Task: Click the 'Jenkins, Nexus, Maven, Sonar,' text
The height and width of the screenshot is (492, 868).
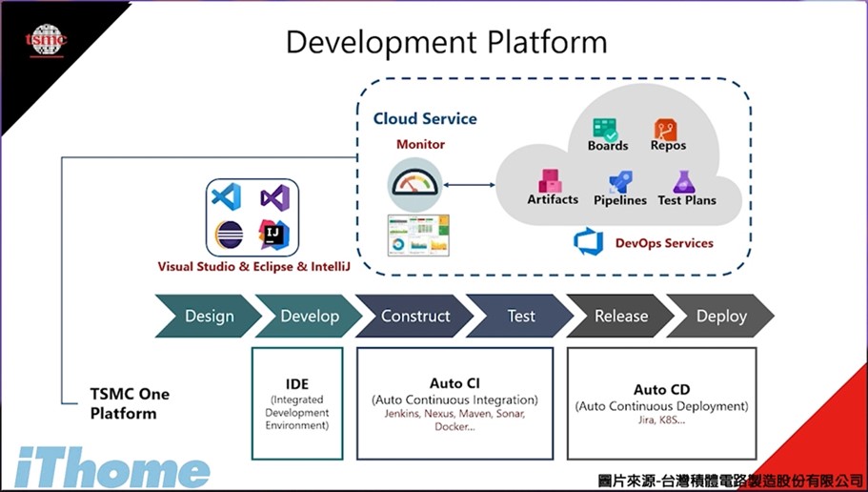Action: click(455, 414)
